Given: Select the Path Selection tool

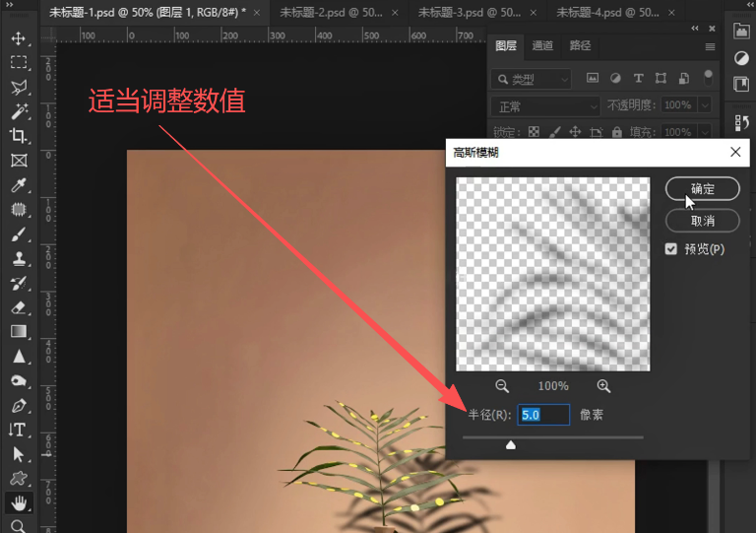Looking at the screenshot, I should pos(19,454).
